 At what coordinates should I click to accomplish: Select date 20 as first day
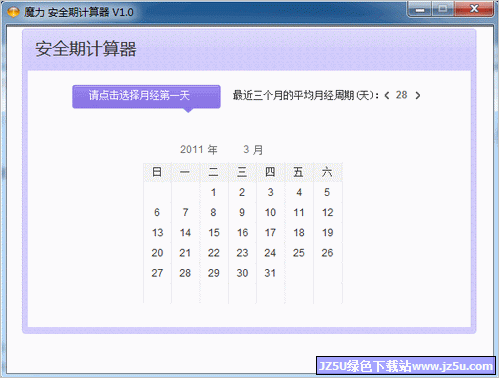point(157,253)
